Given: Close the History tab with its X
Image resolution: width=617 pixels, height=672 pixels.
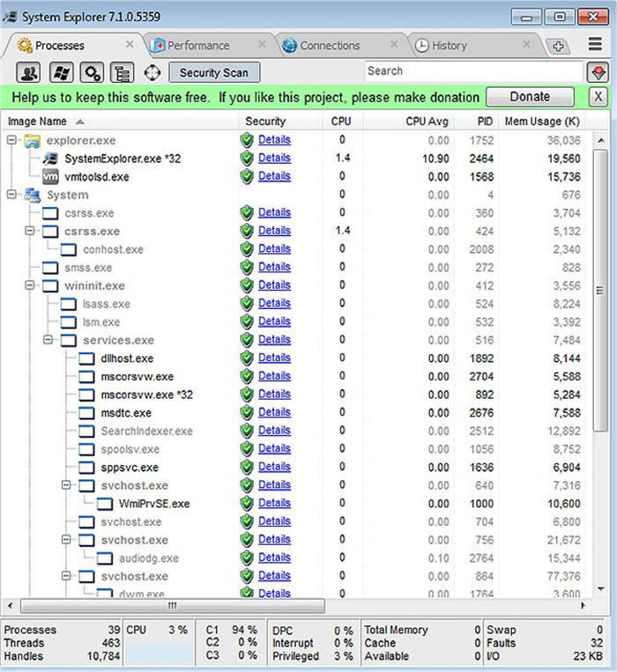Looking at the screenshot, I should pyautogui.click(x=526, y=45).
